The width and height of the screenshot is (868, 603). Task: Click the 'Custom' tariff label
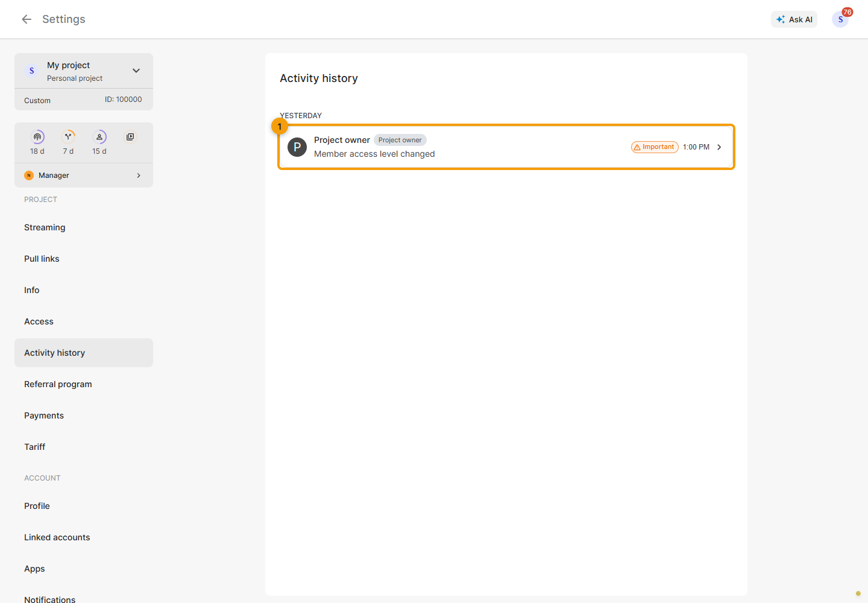(x=37, y=101)
